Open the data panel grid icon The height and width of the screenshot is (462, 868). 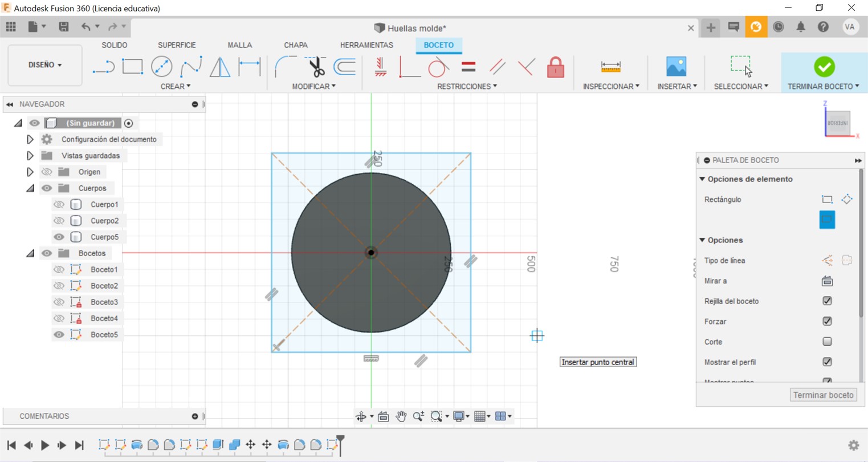tap(11, 27)
